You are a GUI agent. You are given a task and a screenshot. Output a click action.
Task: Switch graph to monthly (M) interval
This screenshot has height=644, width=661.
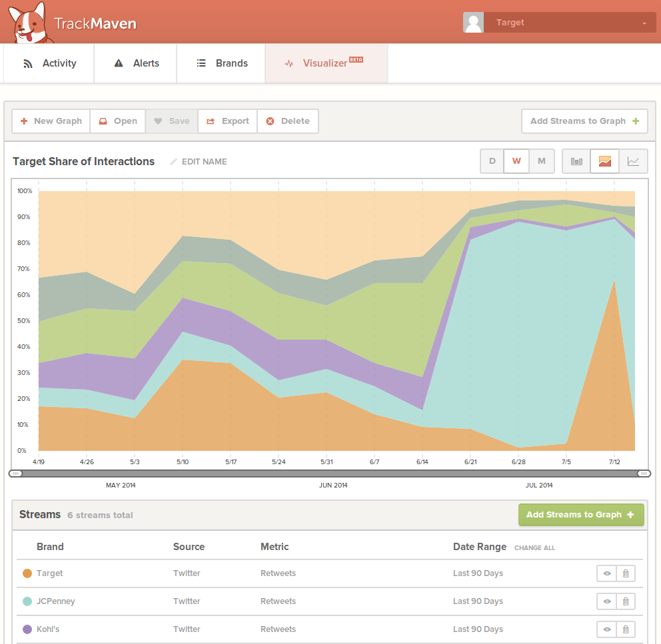(542, 161)
